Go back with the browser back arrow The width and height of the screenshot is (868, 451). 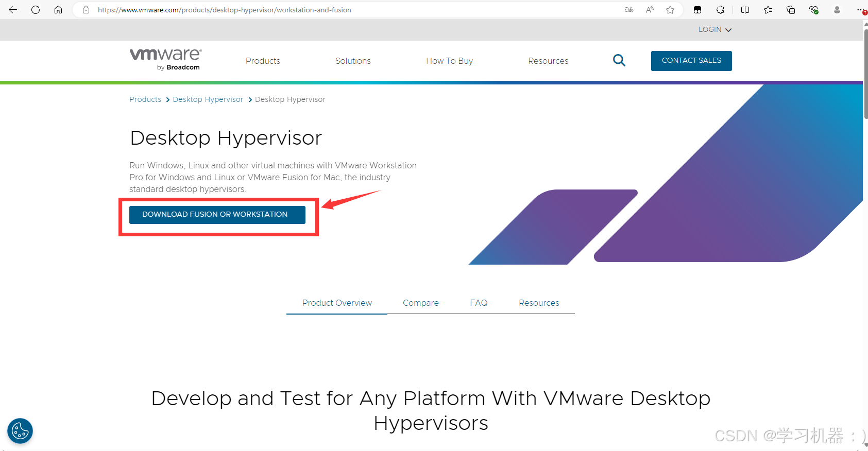(x=13, y=10)
